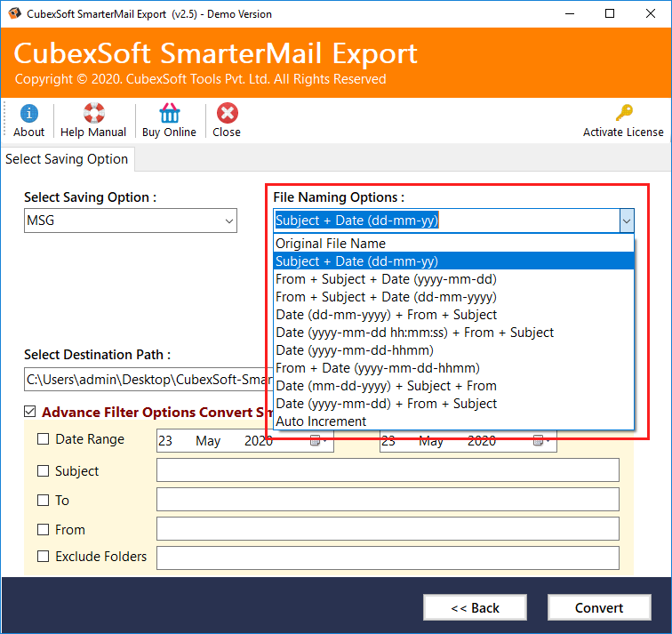The height and width of the screenshot is (634, 672).
Task: Enable the Date Range checkbox
Action: (43, 439)
